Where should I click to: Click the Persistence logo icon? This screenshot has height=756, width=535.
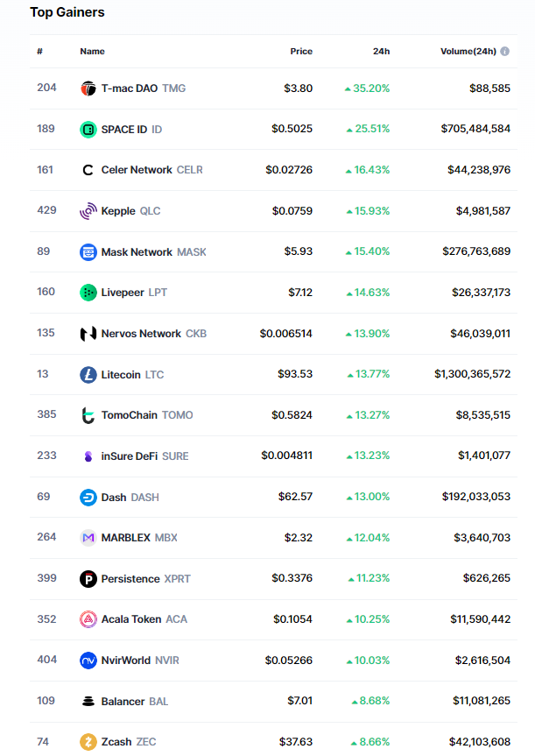(x=88, y=579)
